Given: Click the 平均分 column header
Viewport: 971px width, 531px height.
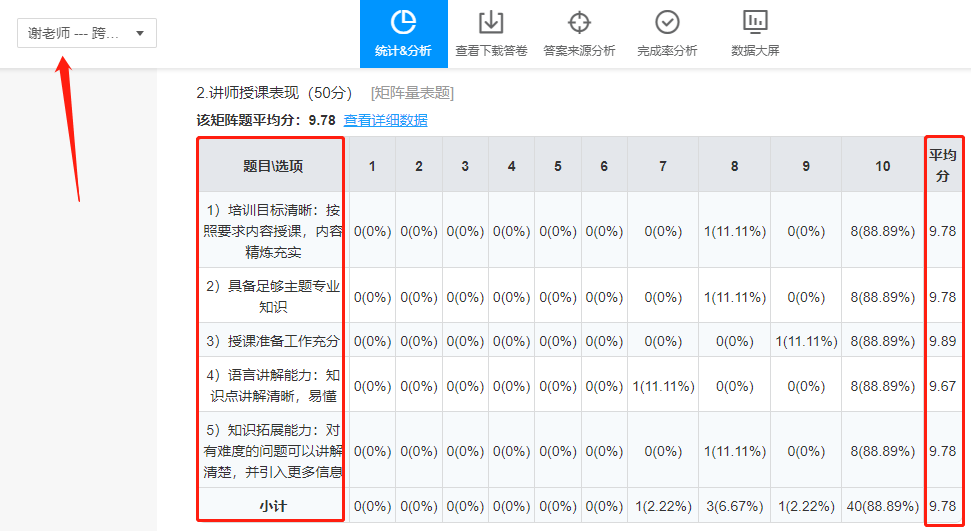Looking at the screenshot, I should 943,165.
